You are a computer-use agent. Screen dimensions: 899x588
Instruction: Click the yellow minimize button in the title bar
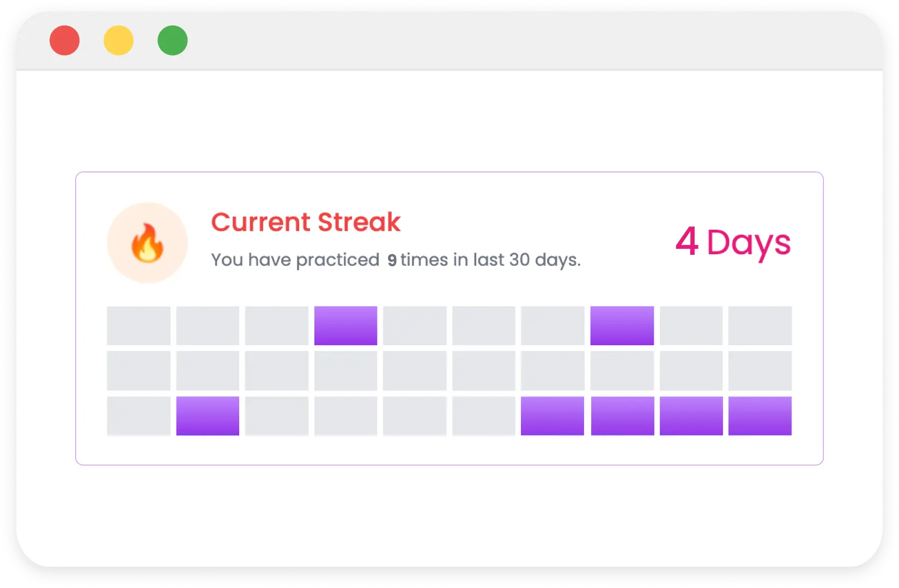[119, 40]
